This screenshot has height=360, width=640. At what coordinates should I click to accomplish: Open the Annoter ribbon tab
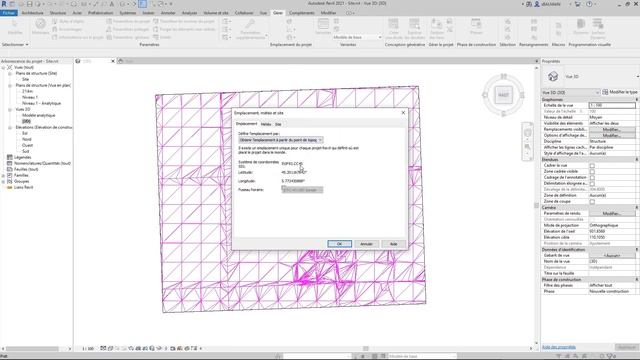coord(168,13)
